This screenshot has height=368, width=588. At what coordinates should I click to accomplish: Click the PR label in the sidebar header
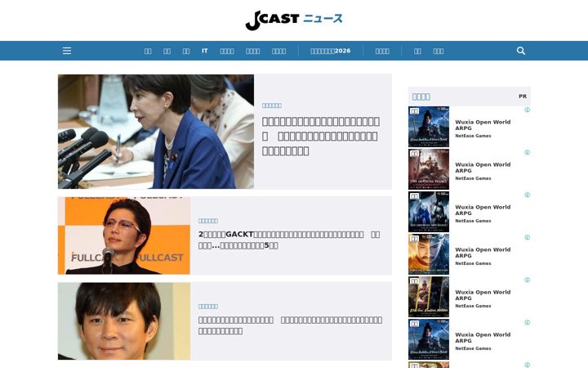coord(523,96)
